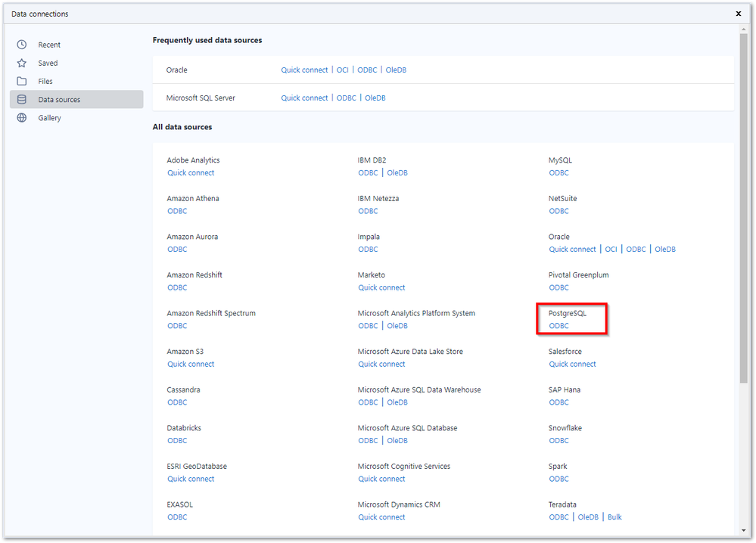Choose IBM DB2 OleDB link
This screenshot has height=543, width=756.
pos(397,172)
